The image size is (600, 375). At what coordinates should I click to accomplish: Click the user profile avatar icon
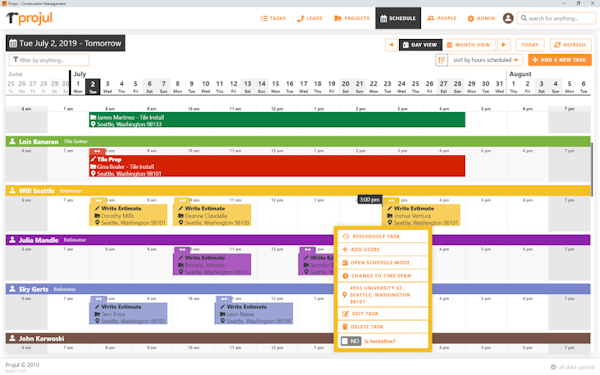click(508, 18)
